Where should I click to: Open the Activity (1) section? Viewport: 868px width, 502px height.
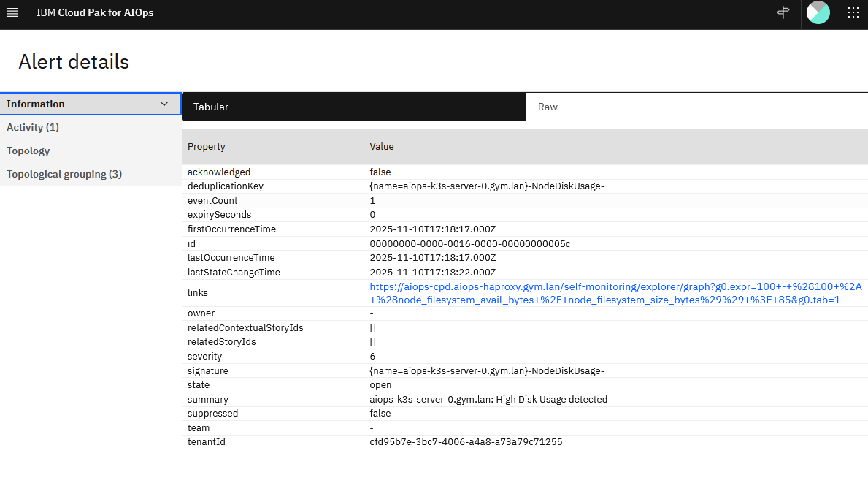point(33,127)
